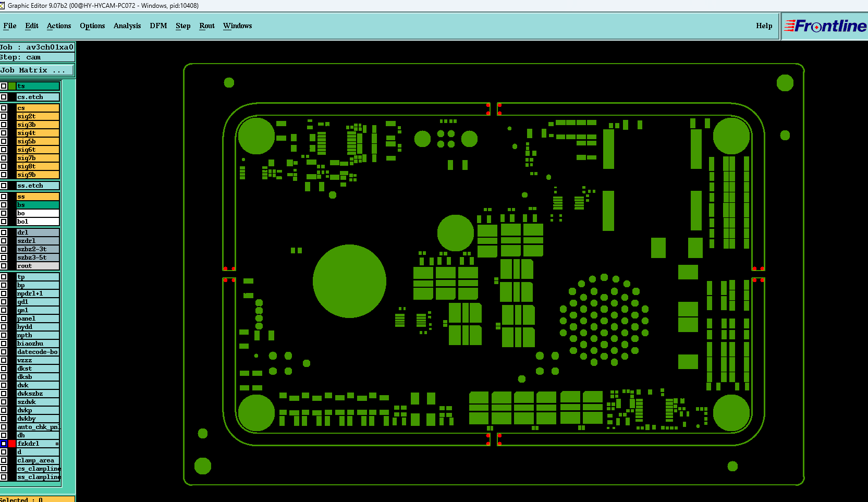Click the small marker icon on fzkdrl row
868x502 pixels.
pos(57,444)
